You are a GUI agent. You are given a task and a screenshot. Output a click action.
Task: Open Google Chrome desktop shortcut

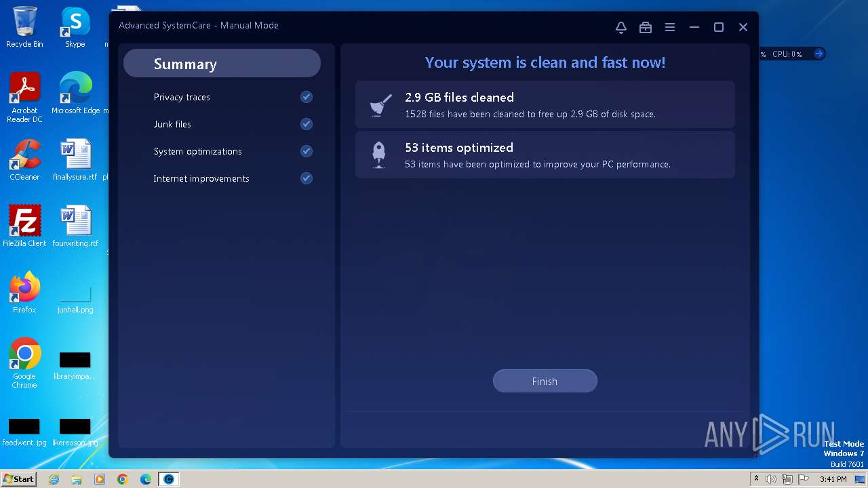point(24,363)
